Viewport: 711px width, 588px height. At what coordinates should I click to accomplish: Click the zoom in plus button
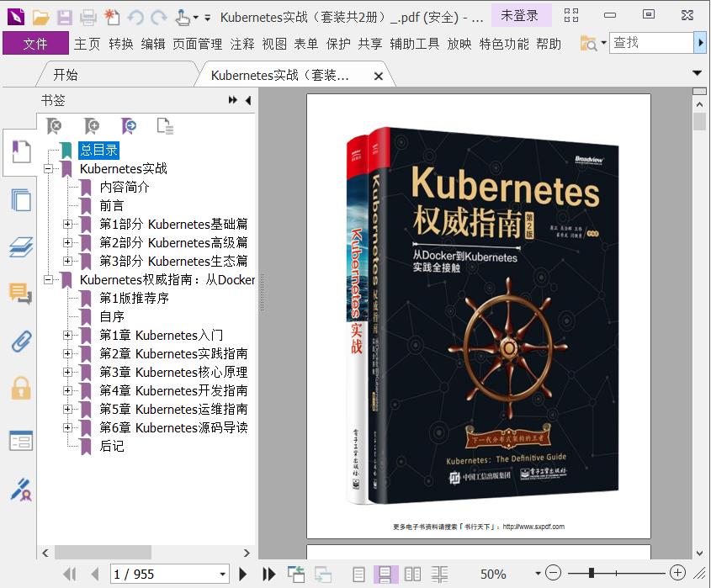[677, 573]
